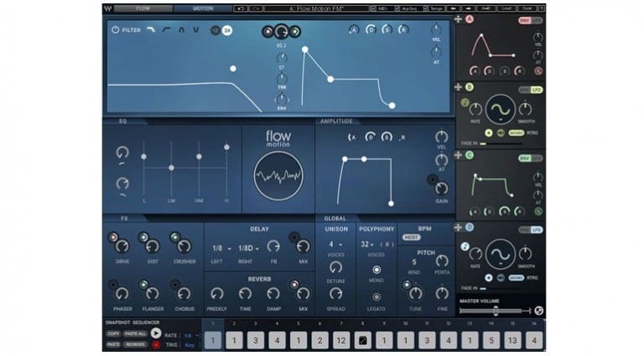Click modulator A drag-assign cross icon
This screenshot has width=644, height=356.
[x=459, y=19]
